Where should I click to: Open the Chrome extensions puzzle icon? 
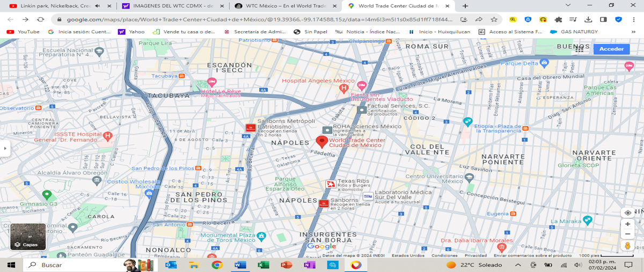558,19
